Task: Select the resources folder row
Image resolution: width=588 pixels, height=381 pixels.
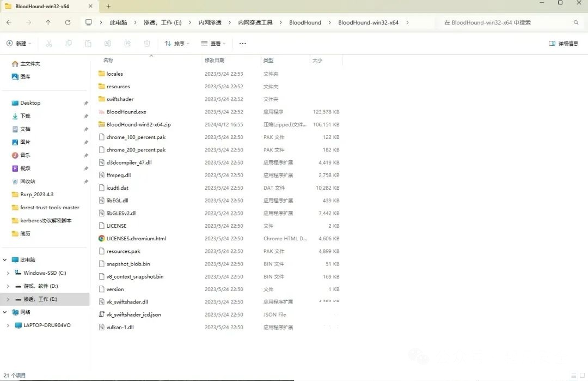Action: (x=219, y=86)
